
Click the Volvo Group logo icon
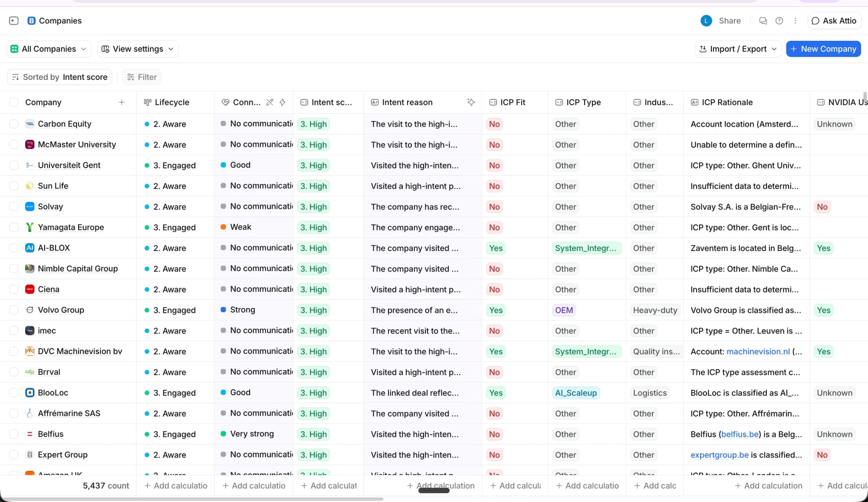coord(30,310)
